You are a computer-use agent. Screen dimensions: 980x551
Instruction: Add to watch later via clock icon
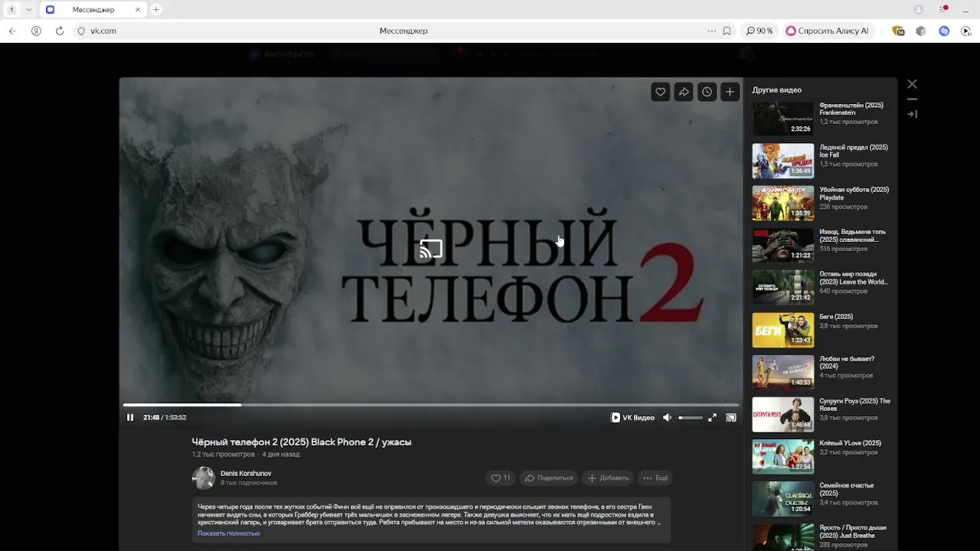(707, 92)
